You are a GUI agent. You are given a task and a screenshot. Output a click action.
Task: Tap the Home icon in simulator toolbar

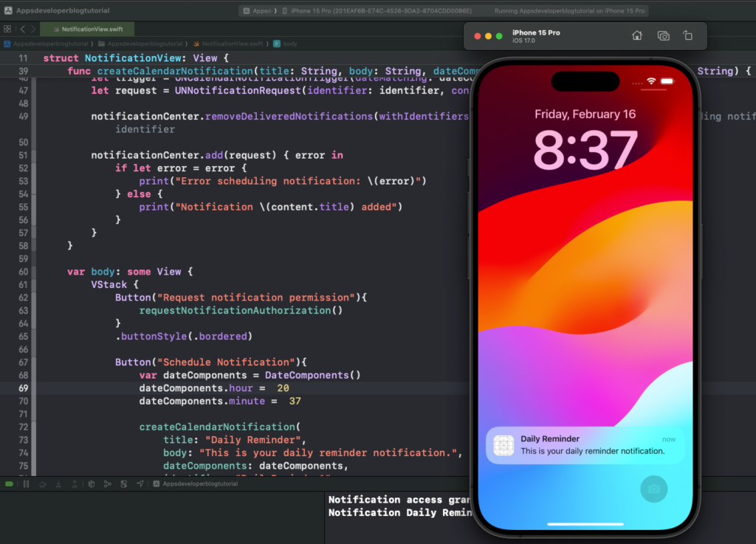click(x=637, y=35)
